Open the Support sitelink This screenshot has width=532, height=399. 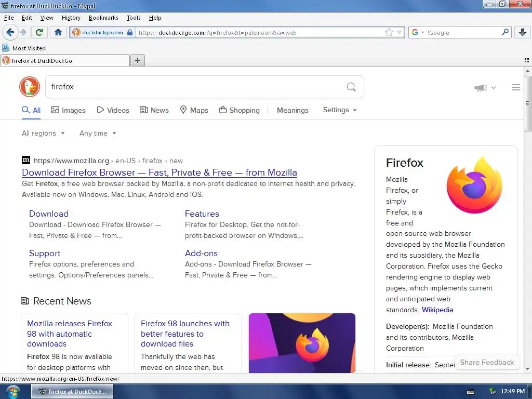click(45, 253)
